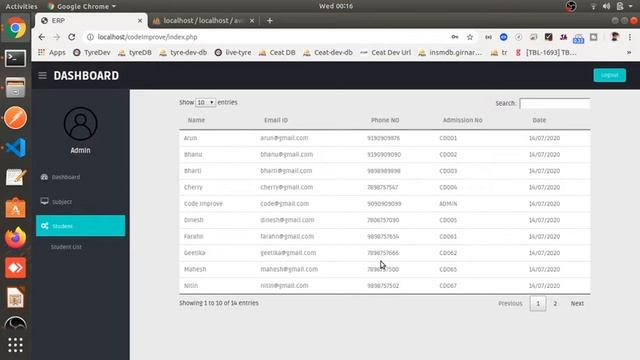Click the Next pagination link
640x360 pixels.
tap(577, 304)
